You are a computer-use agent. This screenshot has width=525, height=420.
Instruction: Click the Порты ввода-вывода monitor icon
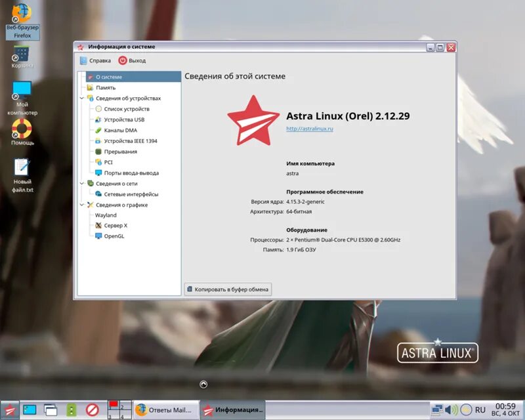pos(98,173)
